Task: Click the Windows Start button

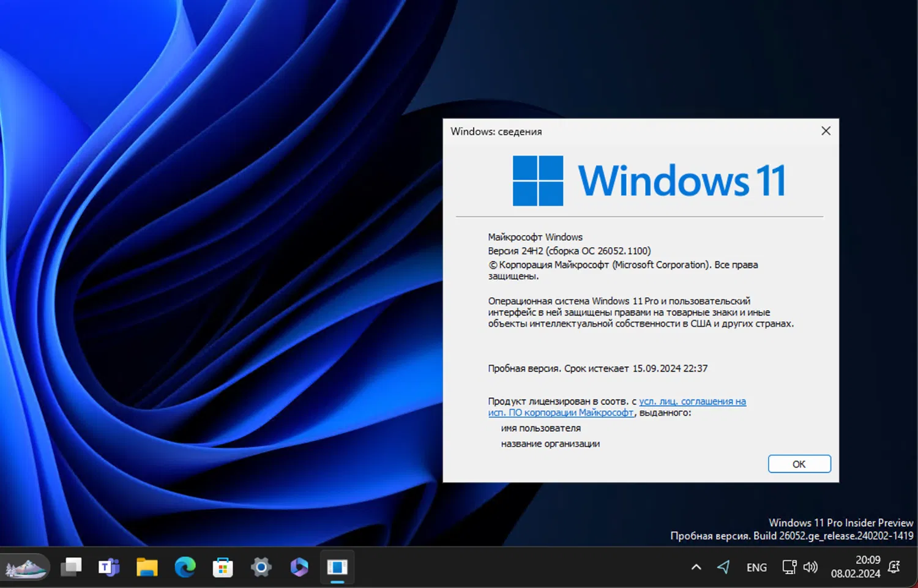Action: tap(26, 567)
